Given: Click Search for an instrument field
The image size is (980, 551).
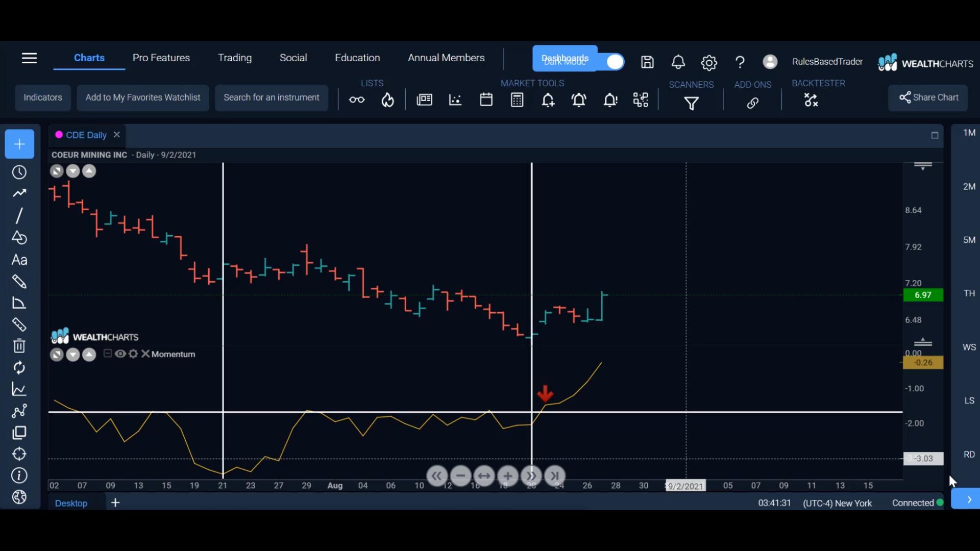Looking at the screenshot, I should pos(272,97).
